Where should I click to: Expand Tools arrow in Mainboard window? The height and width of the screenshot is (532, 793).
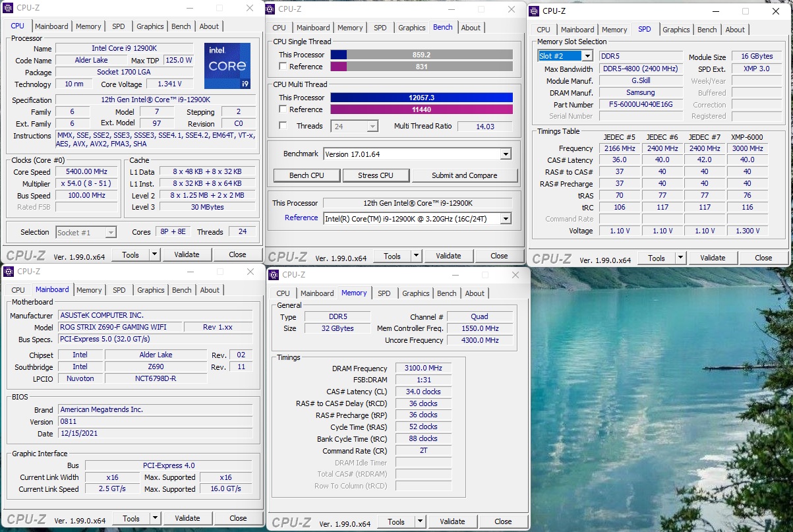coord(156,518)
